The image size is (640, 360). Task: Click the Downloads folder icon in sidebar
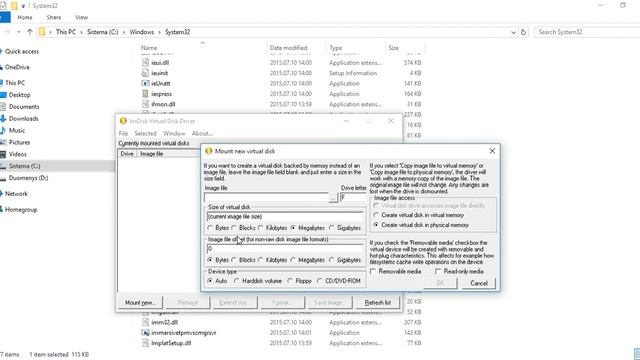pos(3,118)
